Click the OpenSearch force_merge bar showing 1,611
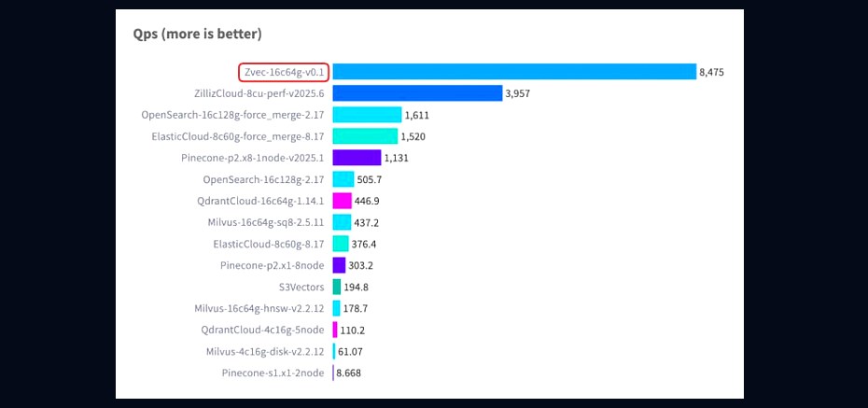The height and width of the screenshot is (408, 868). pos(367,115)
